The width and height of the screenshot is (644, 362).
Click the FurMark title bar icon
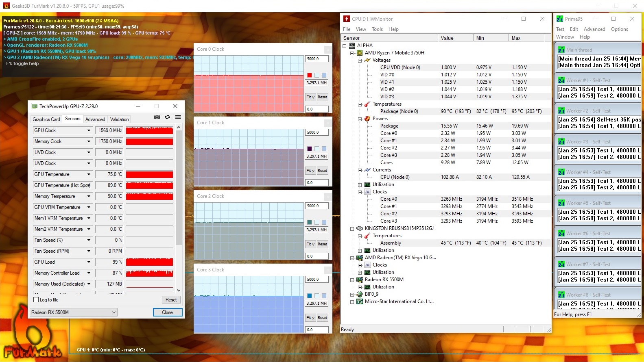6,6
